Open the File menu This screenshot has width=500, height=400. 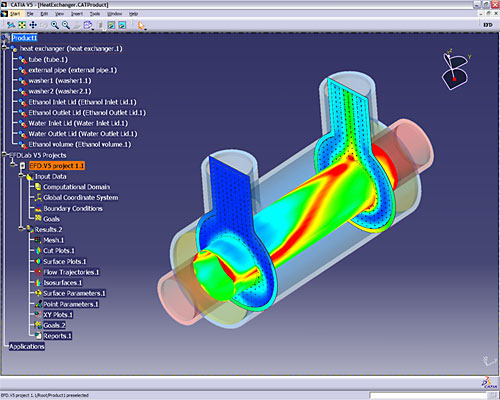click(x=30, y=14)
